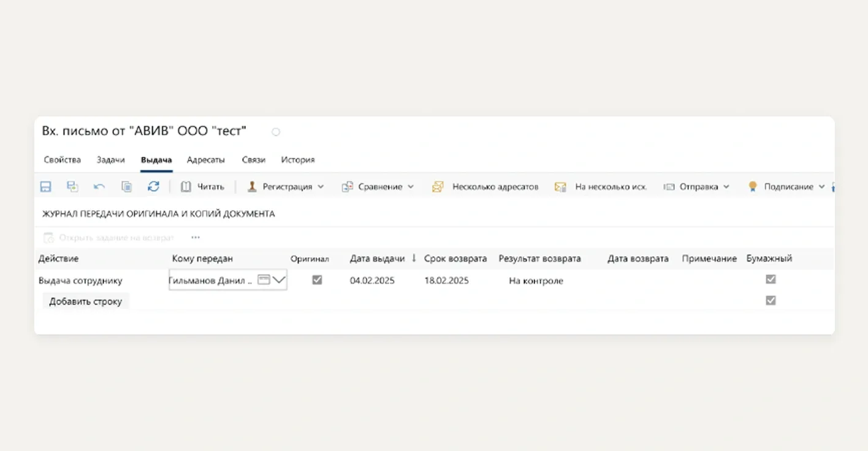The image size is (868, 451).
Task: Click the Подписание award icon
Action: 753,186
